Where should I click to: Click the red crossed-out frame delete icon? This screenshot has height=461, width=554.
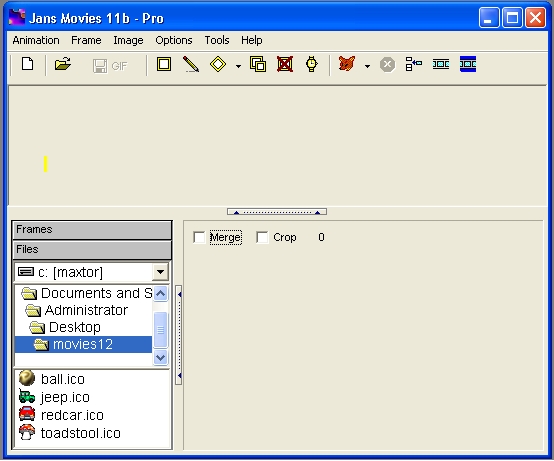[285, 64]
